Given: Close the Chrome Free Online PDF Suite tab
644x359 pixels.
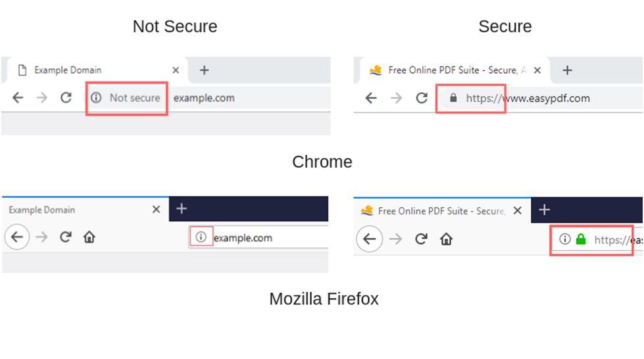Looking at the screenshot, I should tap(537, 70).
